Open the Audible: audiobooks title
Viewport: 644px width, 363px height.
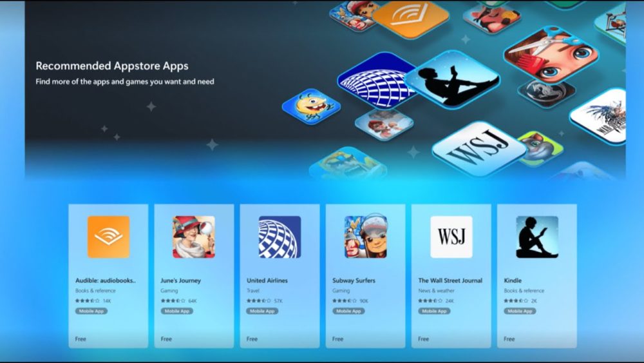tap(106, 280)
